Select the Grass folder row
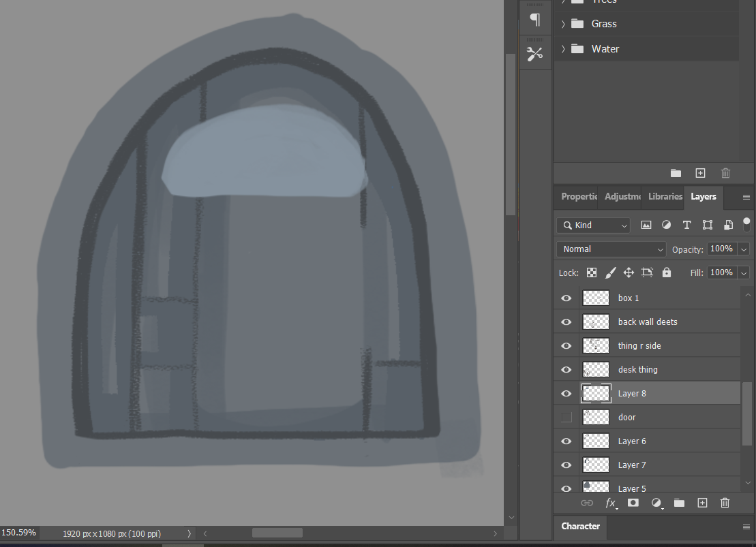Viewport: 756px width, 547px height. (x=646, y=24)
